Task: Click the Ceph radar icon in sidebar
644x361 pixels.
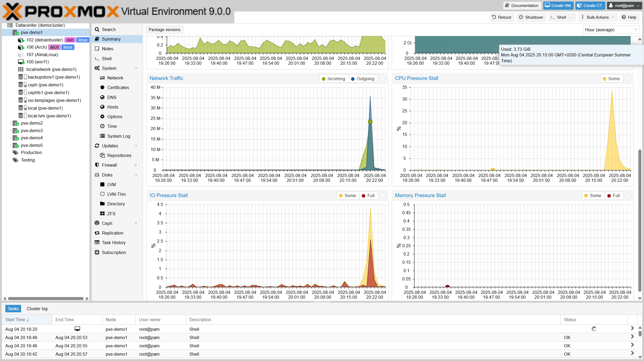Action: click(x=97, y=223)
